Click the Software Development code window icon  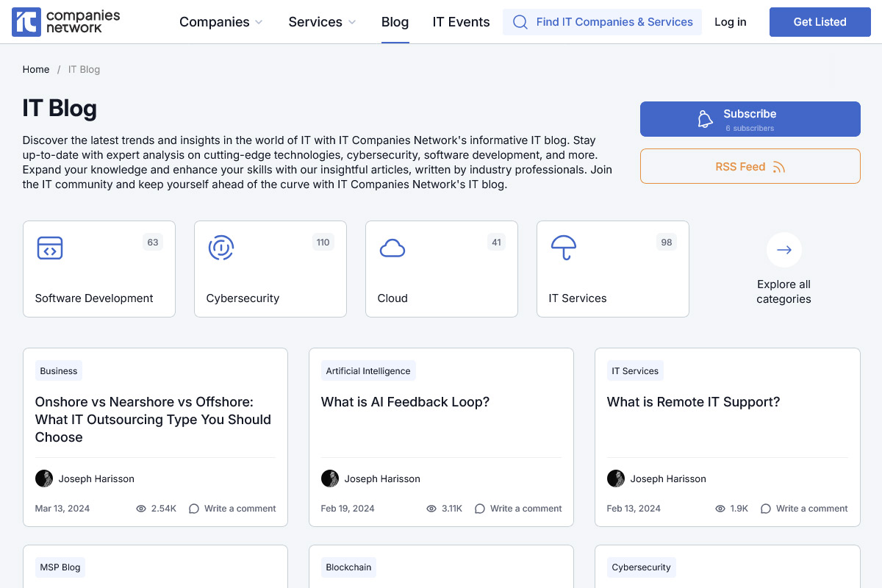[x=50, y=248]
